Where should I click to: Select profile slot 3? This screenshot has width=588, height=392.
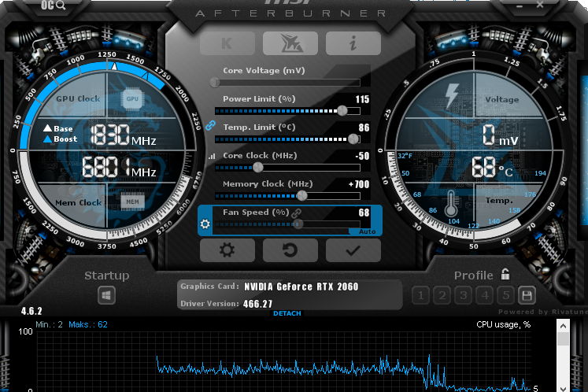coord(464,296)
